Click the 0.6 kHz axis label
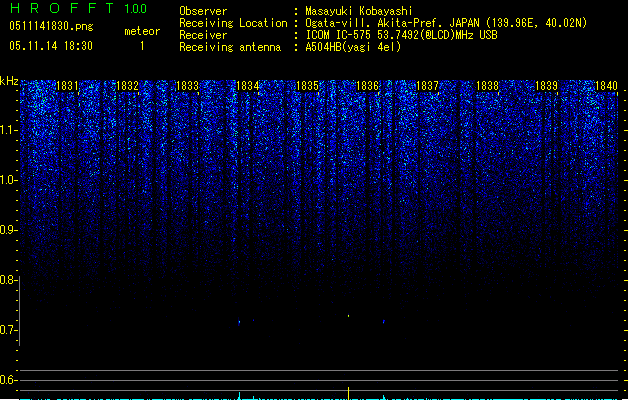The width and height of the screenshot is (629, 400). click(8, 380)
